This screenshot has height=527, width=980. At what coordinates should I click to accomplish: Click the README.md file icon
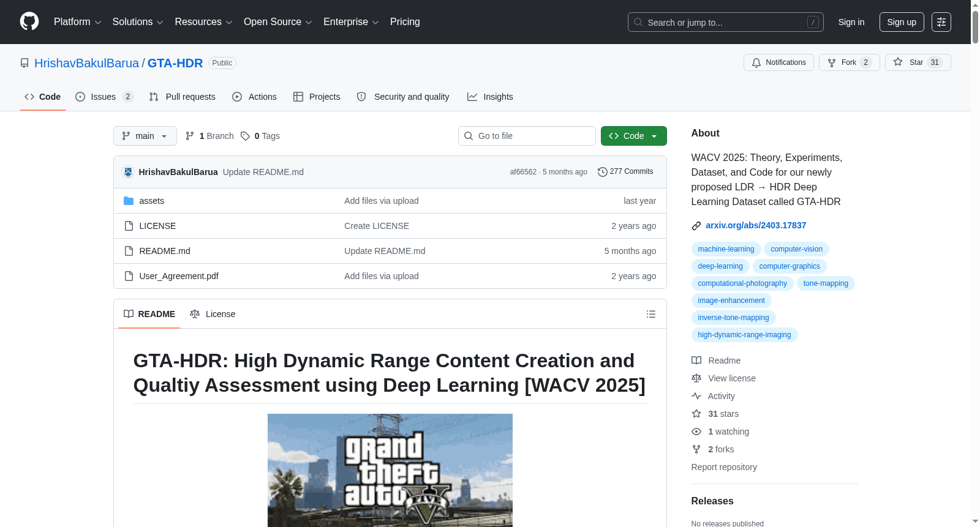click(129, 251)
